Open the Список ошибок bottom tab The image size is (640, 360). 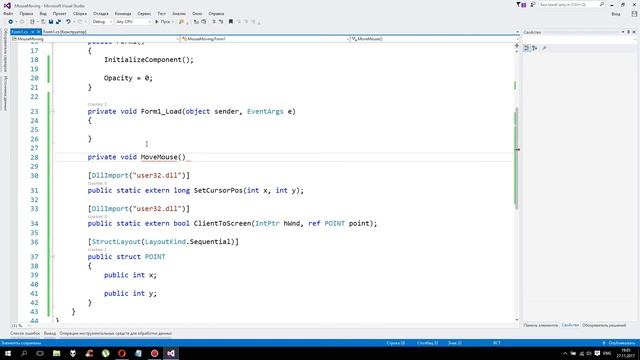click(x=25, y=333)
